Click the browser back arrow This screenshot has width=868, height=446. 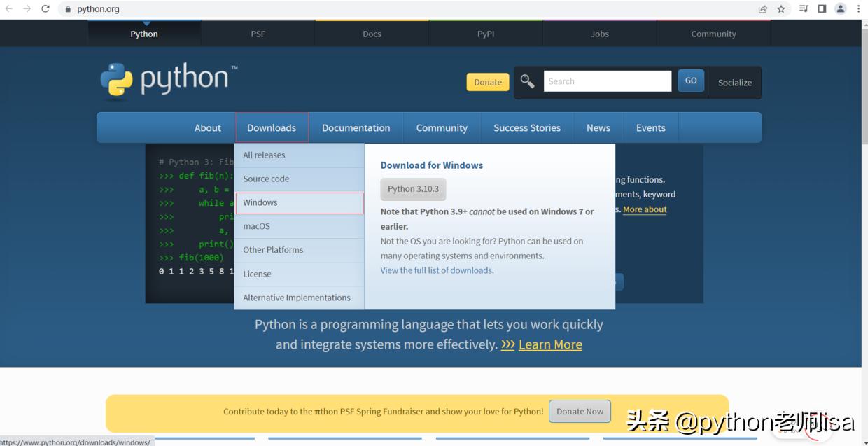tap(9, 9)
